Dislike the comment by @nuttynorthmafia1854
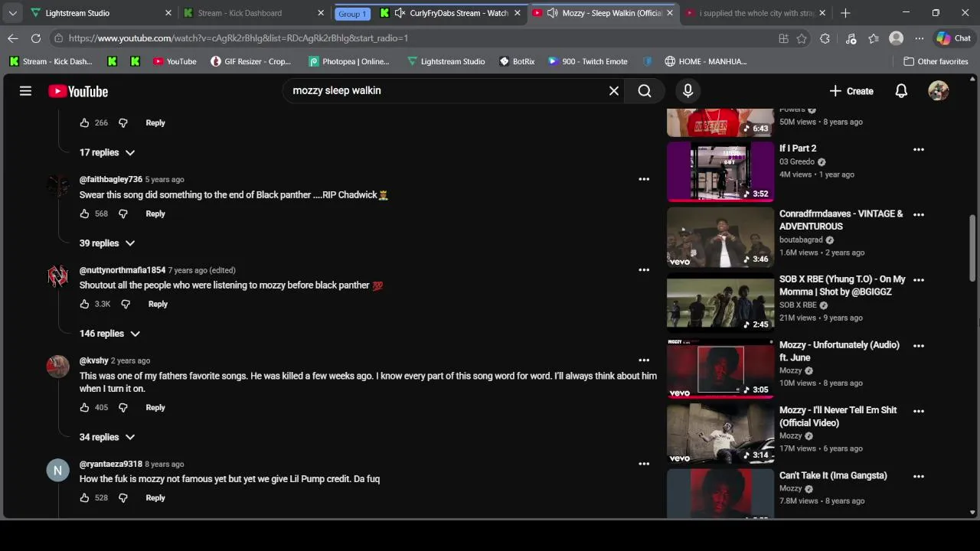The height and width of the screenshot is (551, 980). [126, 304]
